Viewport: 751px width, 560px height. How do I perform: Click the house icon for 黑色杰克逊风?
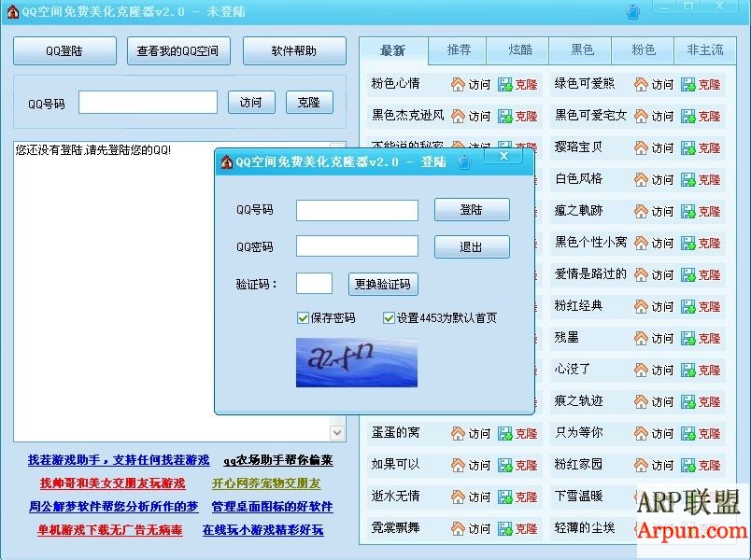458,117
